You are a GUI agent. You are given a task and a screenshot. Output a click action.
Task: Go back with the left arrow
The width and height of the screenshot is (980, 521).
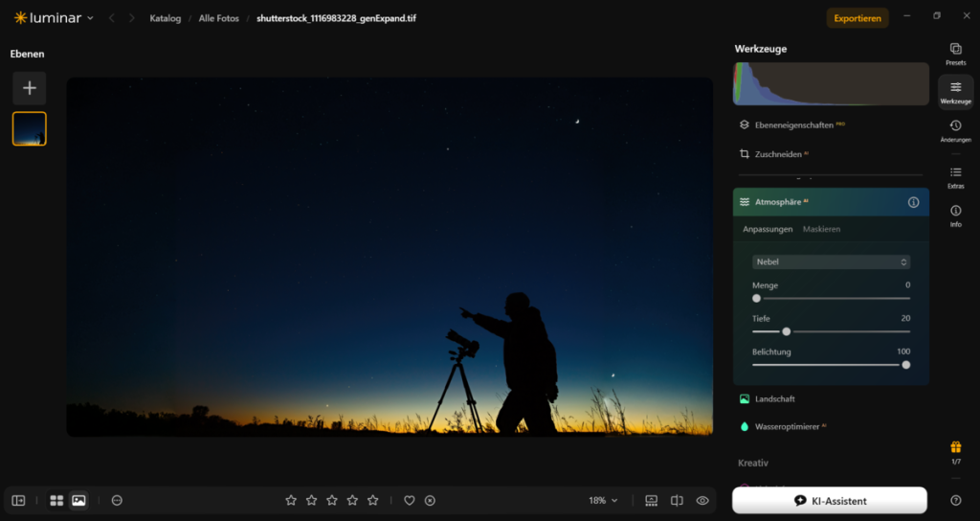[112, 18]
